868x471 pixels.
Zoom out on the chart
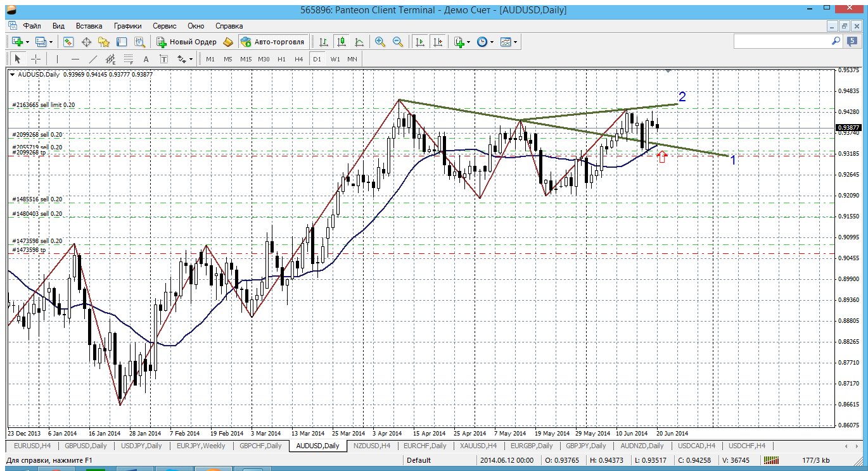(398, 42)
